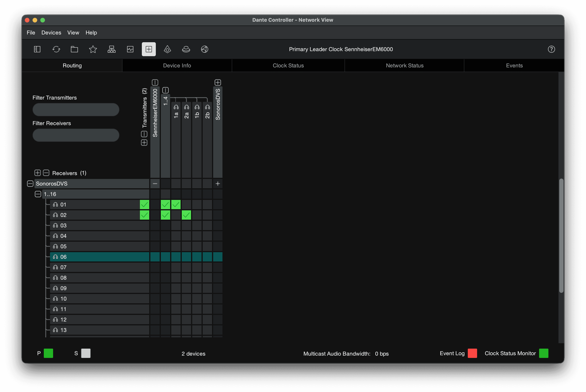Screen dimensions: 586x392
Task: Click the Multicast Audio Bandwidth 0 bps text
Action: point(346,354)
